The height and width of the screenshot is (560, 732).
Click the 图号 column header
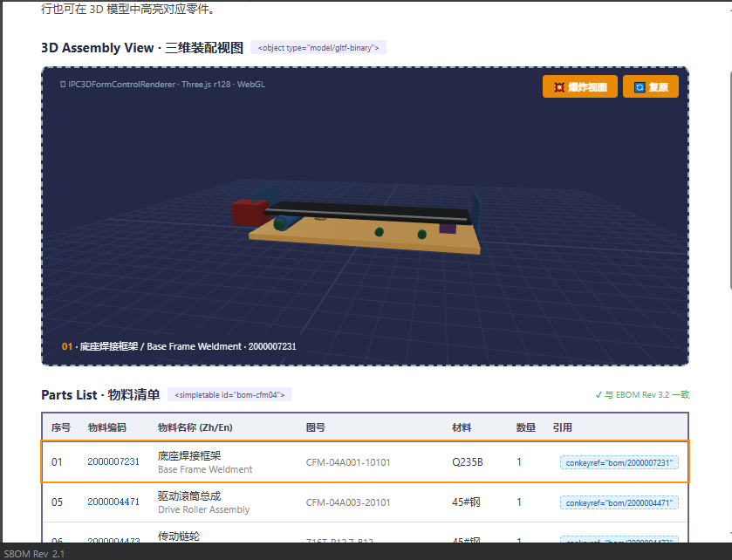pyautogui.click(x=316, y=427)
